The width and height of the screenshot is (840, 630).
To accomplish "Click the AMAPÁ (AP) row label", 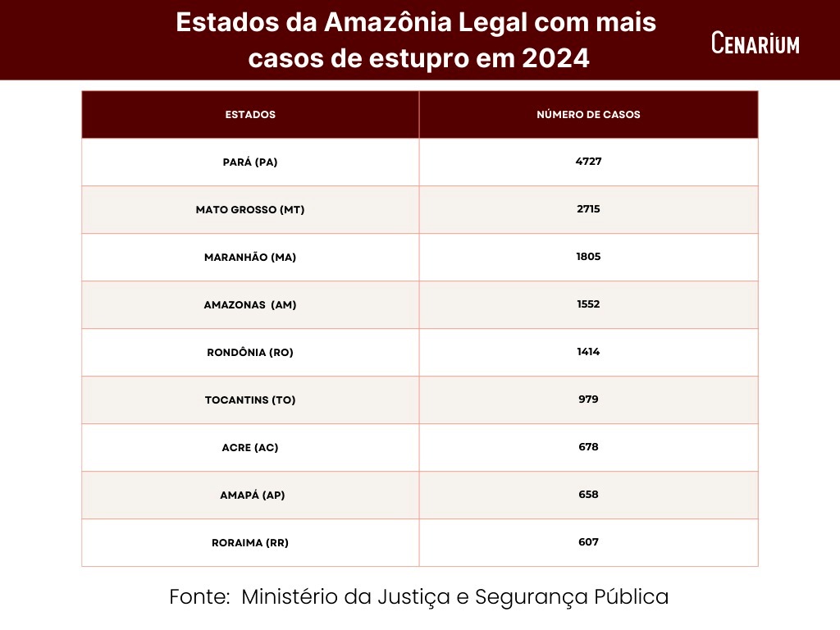I will point(250,495).
